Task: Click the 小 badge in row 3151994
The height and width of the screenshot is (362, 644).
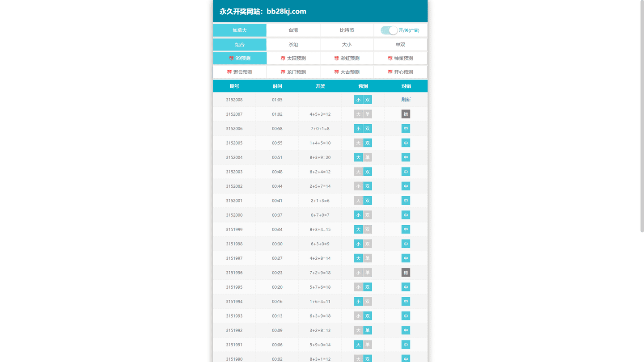Action: 358,302
